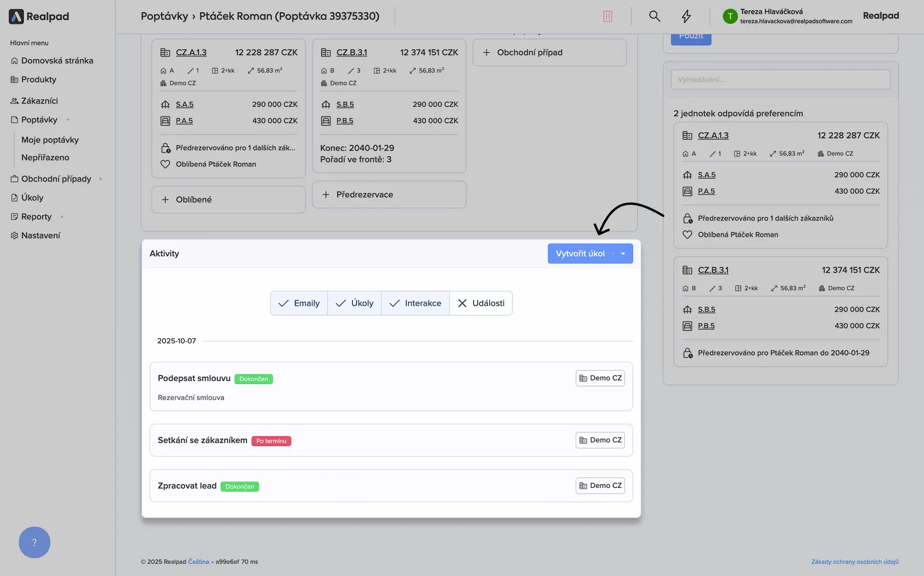The image size is (924, 576).
Task: Go to Moje poptávky in the sidebar
Action: click(x=50, y=140)
